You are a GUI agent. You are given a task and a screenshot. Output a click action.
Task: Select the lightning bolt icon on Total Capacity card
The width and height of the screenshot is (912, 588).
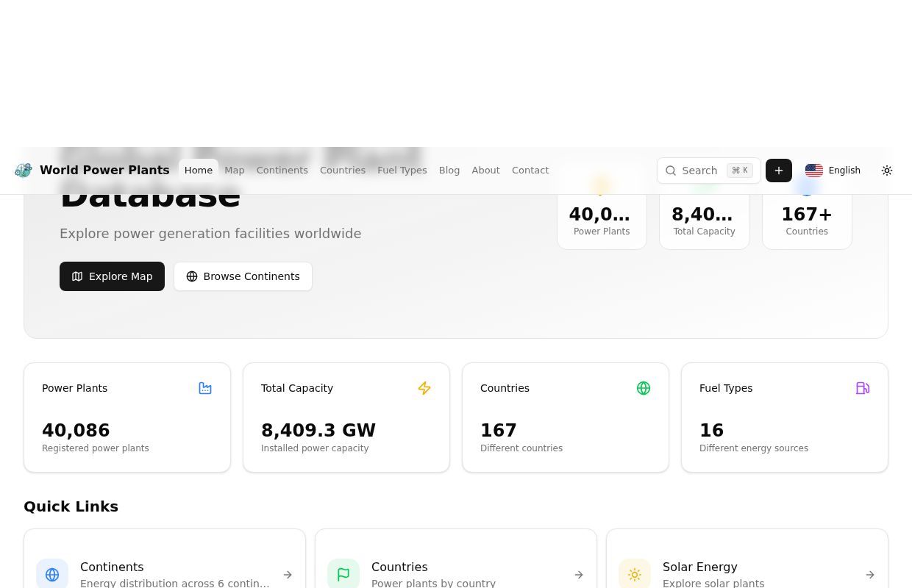pyautogui.click(x=424, y=388)
